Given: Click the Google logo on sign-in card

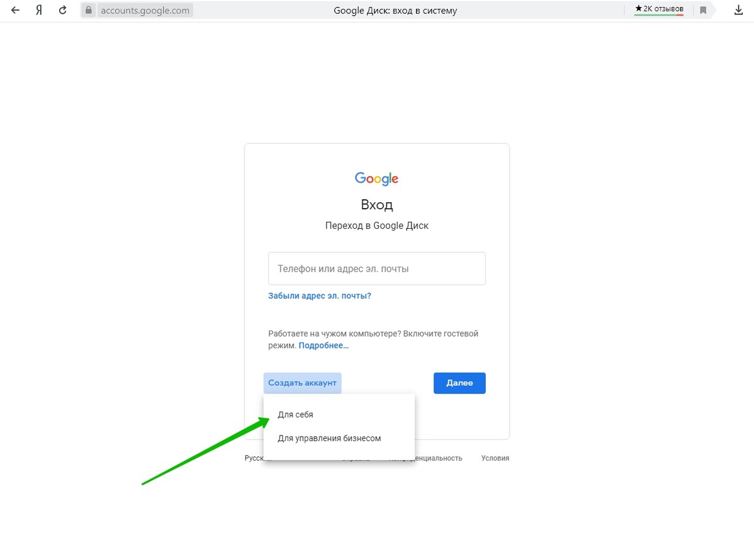Looking at the screenshot, I should 377,178.
